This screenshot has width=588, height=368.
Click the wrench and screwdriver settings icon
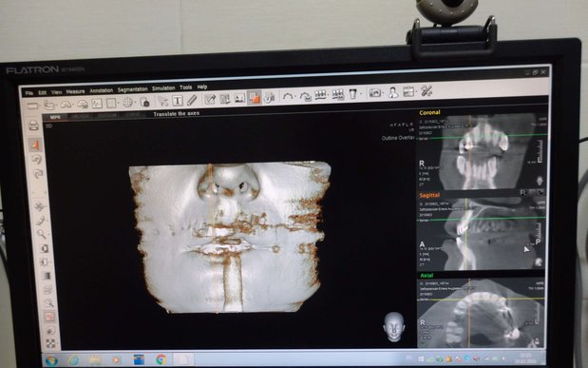click(x=427, y=91)
